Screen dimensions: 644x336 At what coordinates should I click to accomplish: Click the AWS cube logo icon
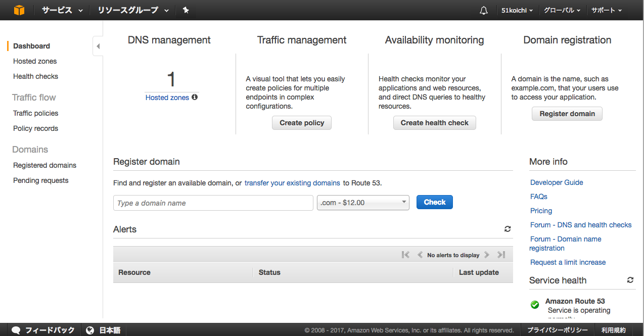pos(19,10)
